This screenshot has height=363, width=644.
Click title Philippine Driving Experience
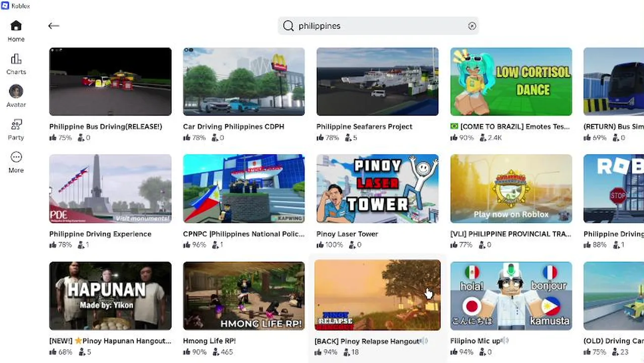coord(100,234)
